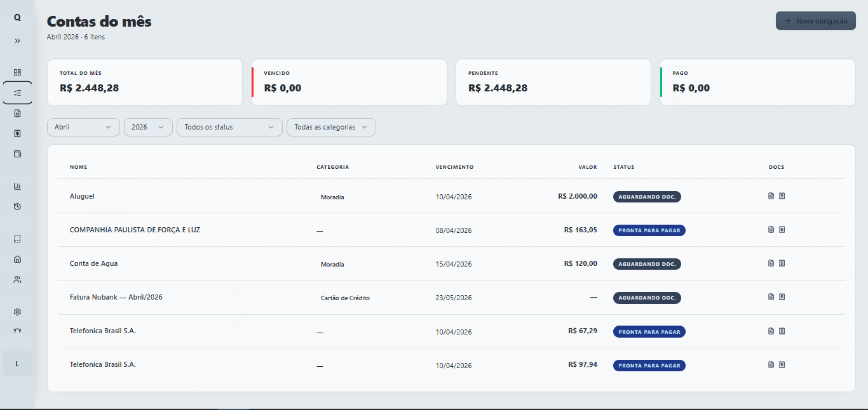This screenshot has width=868, height=410.
Task: Open the bar chart reports icon
Action: (x=17, y=186)
